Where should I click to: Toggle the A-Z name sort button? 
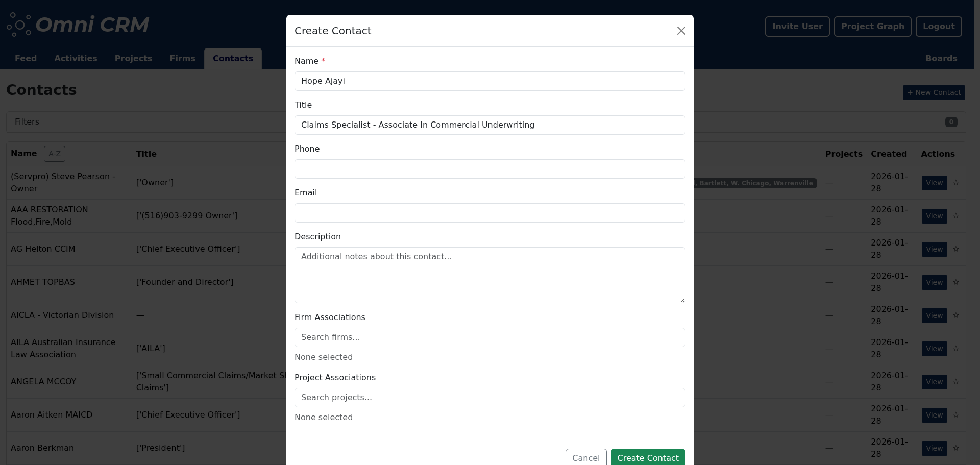click(x=54, y=154)
